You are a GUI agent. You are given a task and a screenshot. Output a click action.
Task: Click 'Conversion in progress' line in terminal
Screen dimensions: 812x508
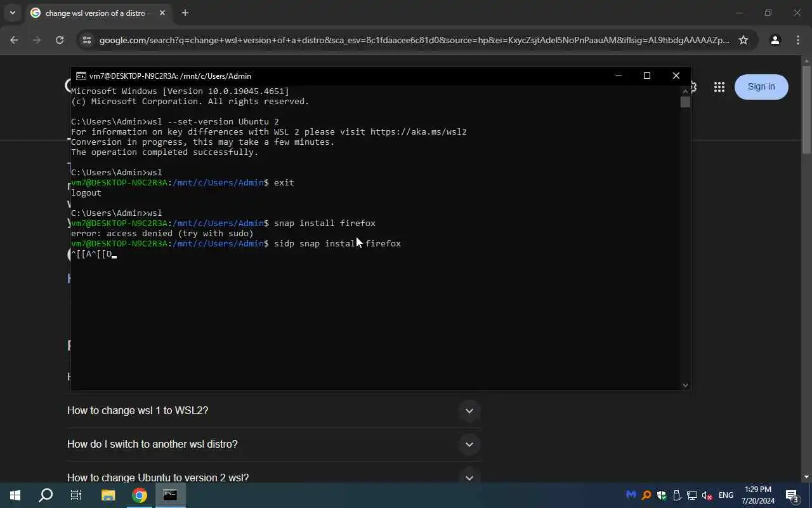coord(203,142)
